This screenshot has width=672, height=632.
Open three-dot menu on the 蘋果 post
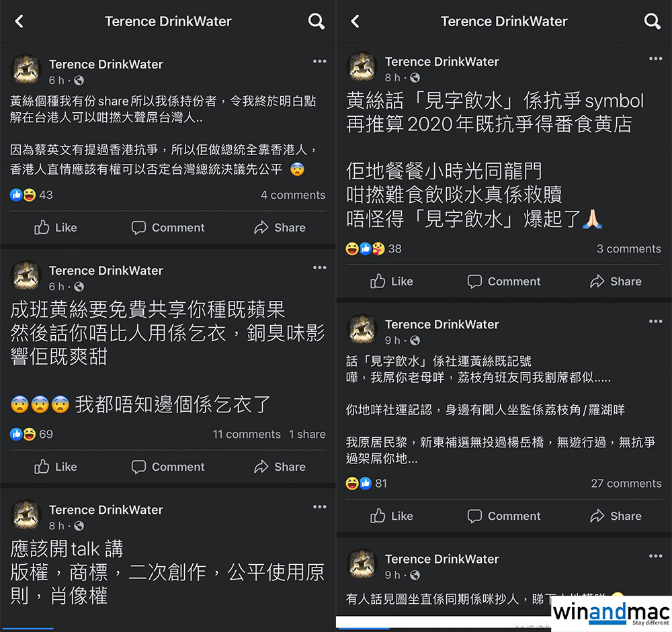(320, 267)
